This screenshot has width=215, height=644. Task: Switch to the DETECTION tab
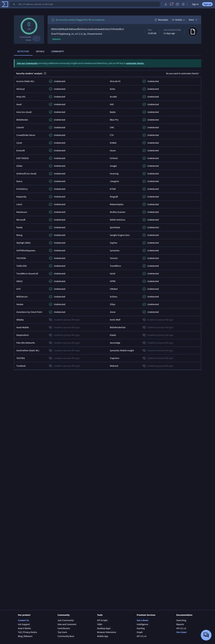(23, 51)
